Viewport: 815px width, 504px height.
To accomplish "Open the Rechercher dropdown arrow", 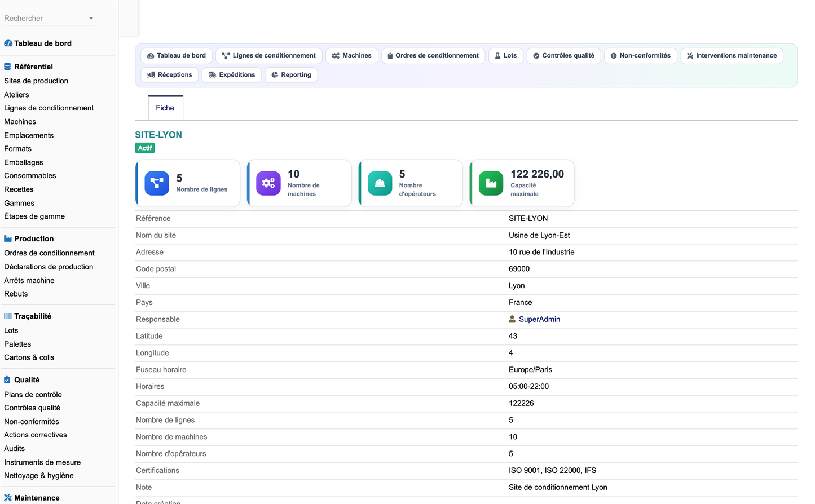I will click(x=91, y=19).
